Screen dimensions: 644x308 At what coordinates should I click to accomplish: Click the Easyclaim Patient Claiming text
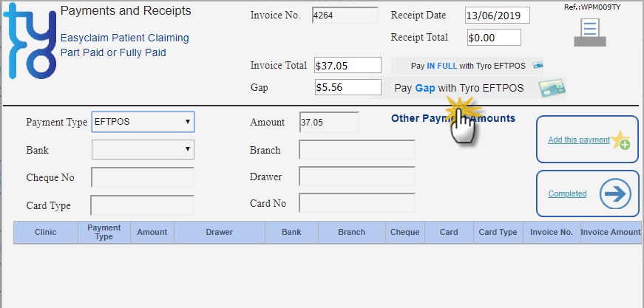click(124, 38)
